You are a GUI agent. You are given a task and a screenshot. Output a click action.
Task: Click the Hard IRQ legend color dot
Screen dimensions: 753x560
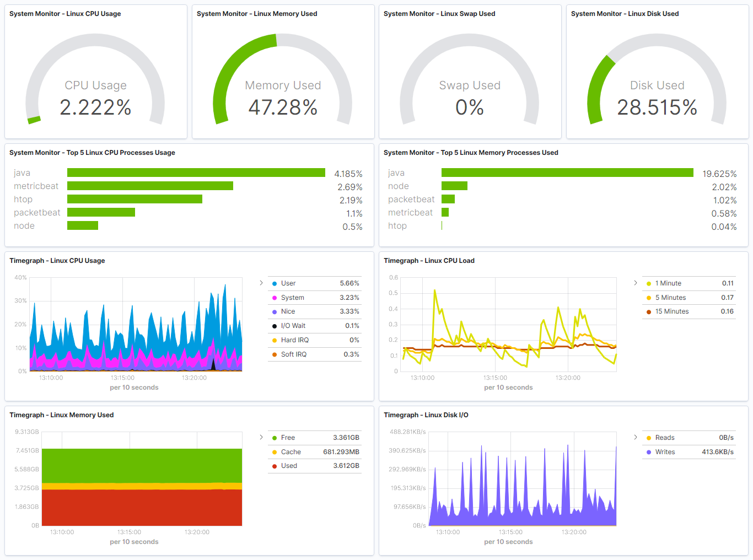click(x=275, y=341)
